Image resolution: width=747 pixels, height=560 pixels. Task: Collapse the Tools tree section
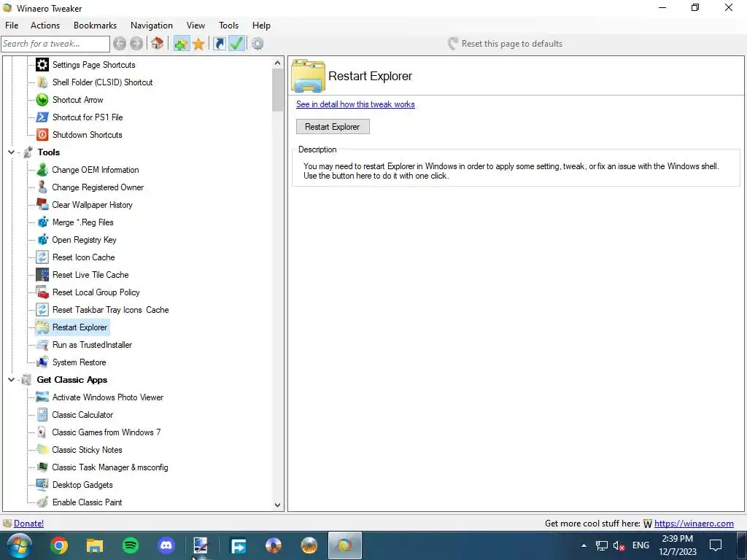[11, 152]
